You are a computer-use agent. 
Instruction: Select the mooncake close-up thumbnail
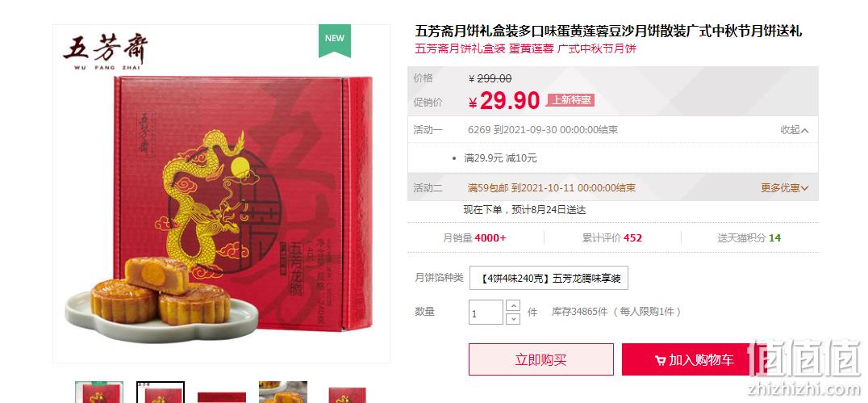(283, 392)
